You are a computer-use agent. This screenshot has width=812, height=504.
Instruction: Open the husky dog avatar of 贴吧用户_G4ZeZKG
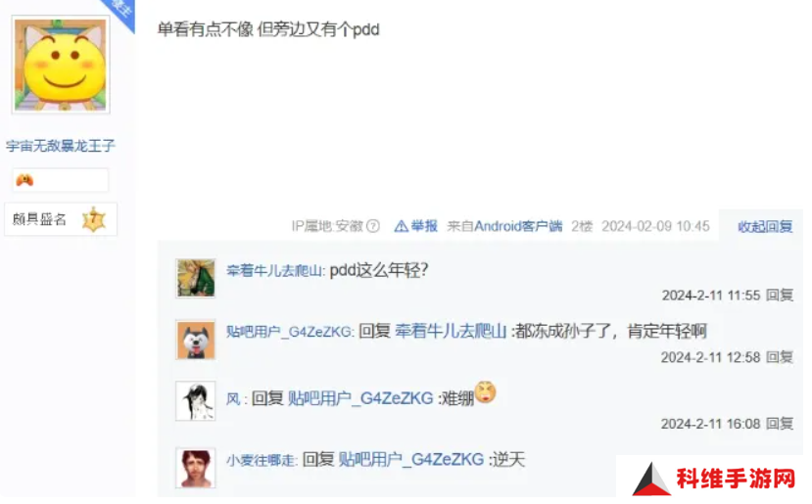pyautogui.click(x=195, y=340)
